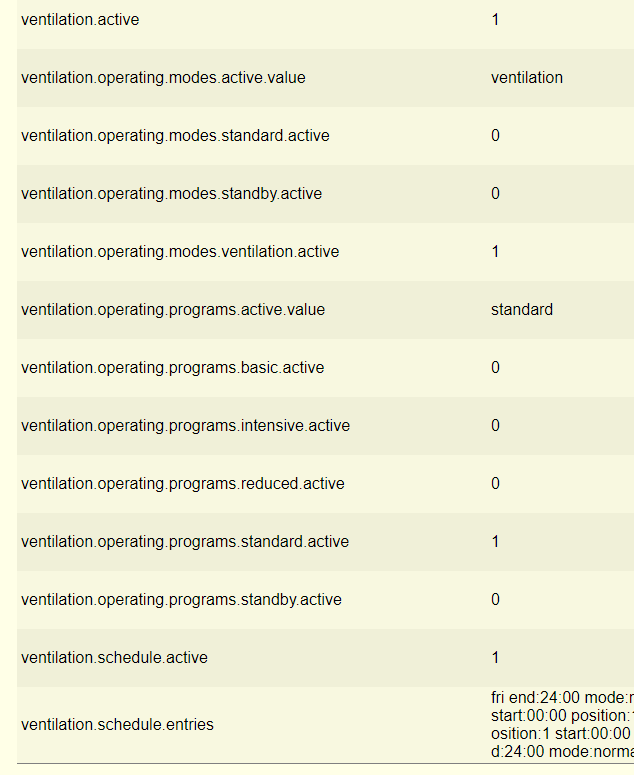The height and width of the screenshot is (775, 634).
Task: Select ventilation.operating.programs.intensive.active row label
Action: pos(185,426)
